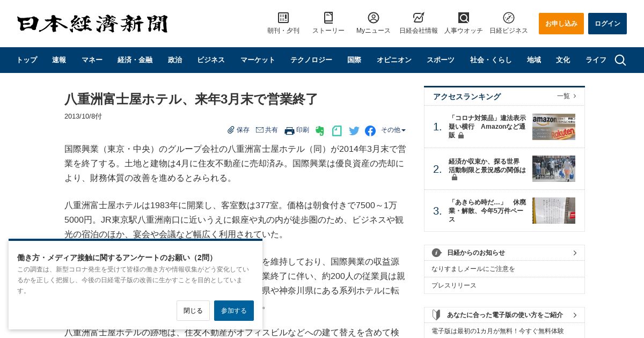Click the closure notice ranking thumbnail

[554, 210]
